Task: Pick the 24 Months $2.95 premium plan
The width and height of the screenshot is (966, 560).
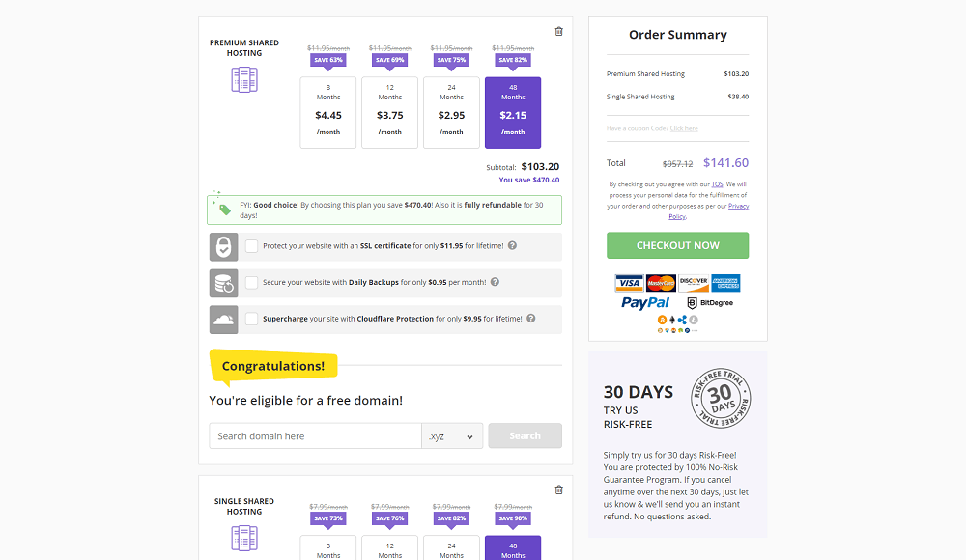Action: point(451,113)
